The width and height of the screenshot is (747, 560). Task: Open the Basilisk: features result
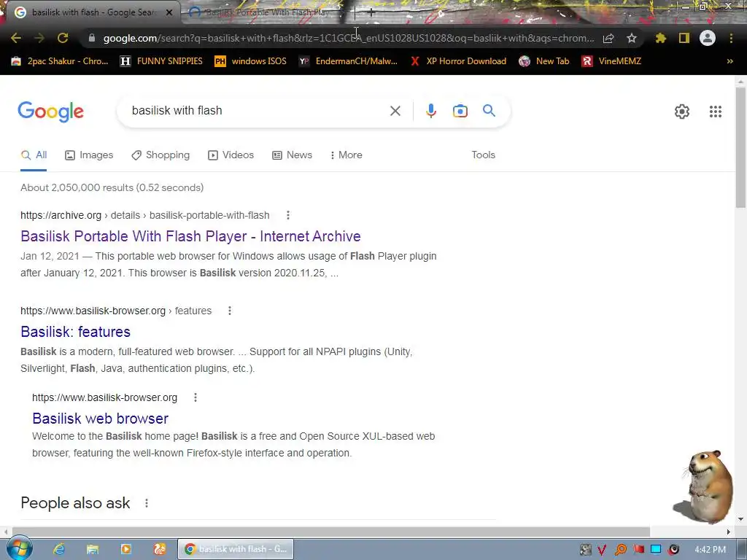(x=75, y=332)
